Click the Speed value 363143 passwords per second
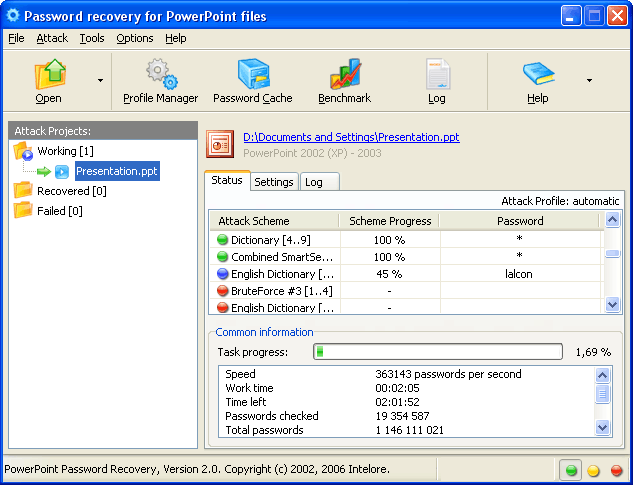The width and height of the screenshot is (633, 485). 448,374
